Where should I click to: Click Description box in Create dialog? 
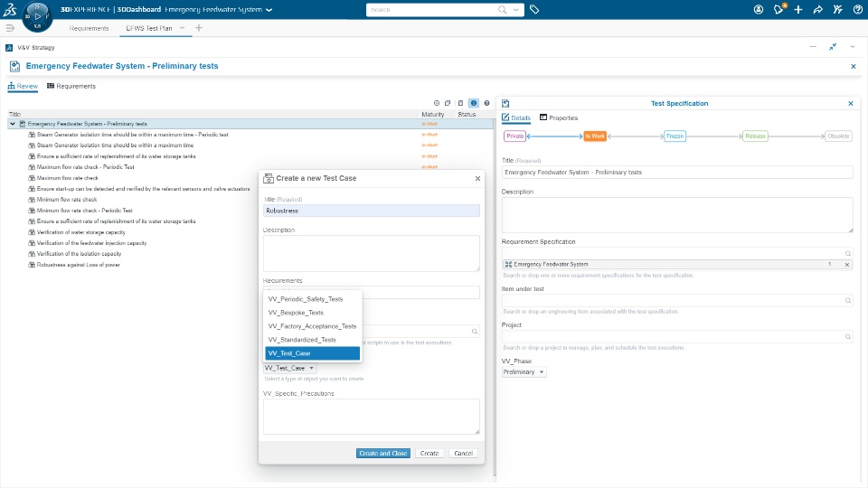pos(372,253)
